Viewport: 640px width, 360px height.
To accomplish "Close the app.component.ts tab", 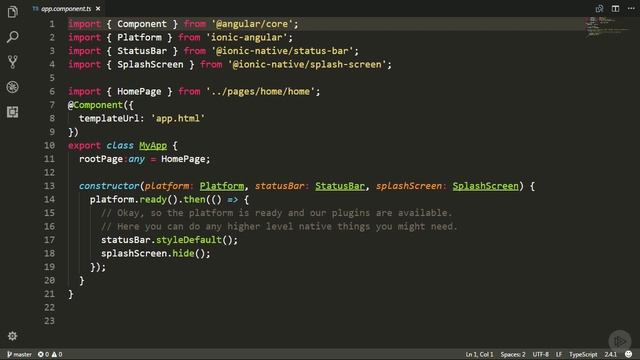I will pyautogui.click(x=98, y=9).
